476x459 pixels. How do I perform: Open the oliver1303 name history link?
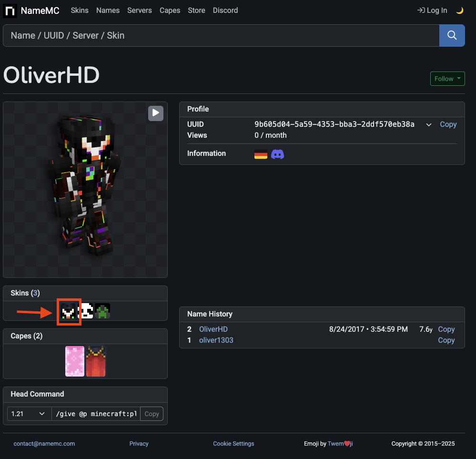pos(216,340)
